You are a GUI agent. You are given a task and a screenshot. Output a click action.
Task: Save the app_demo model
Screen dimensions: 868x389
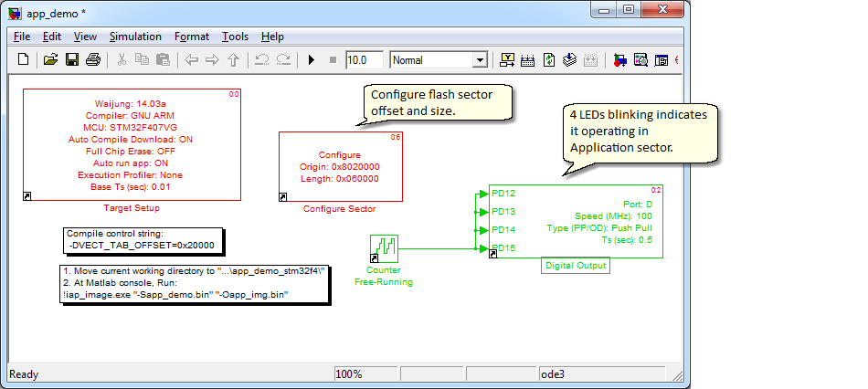72,59
